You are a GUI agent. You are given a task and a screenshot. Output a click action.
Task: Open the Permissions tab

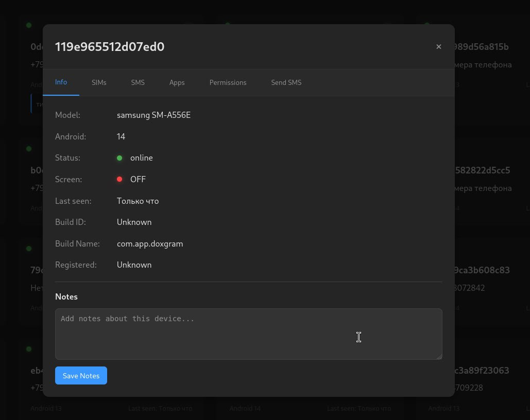228,82
